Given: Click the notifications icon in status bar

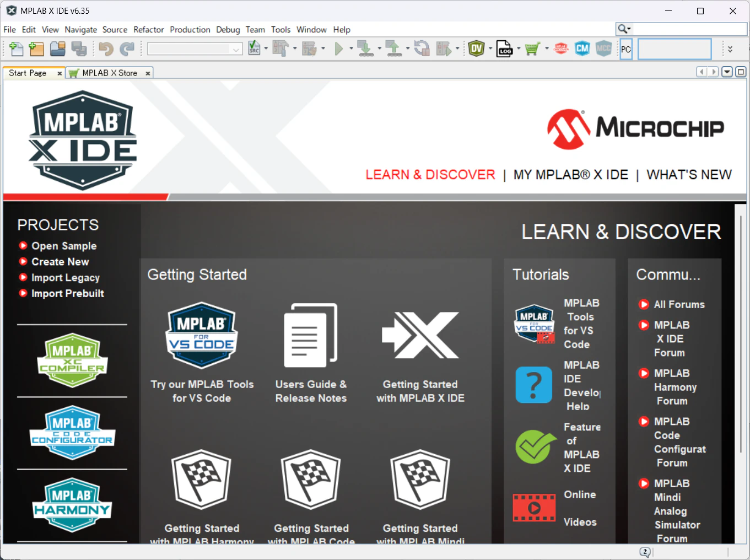Looking at the screenshot, I should (645, 552).
